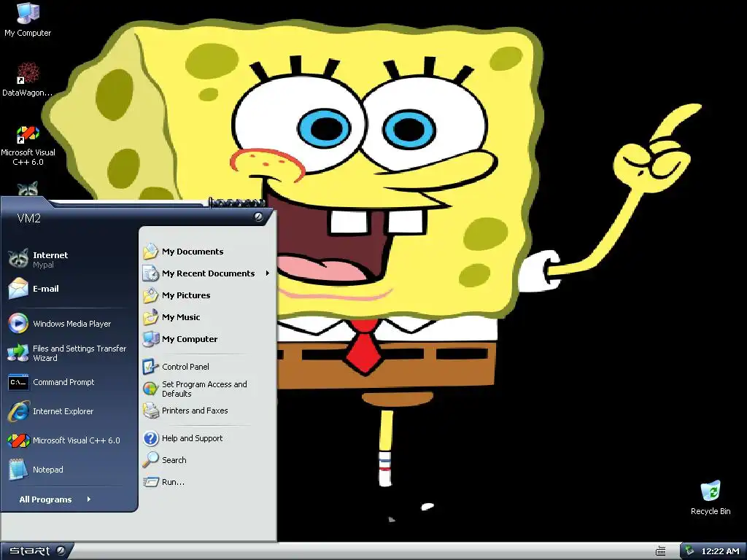Click the Recycle Bin label text
Viewport: 747px width, 560px height.
pyautogui.click(x=711, y=511)
